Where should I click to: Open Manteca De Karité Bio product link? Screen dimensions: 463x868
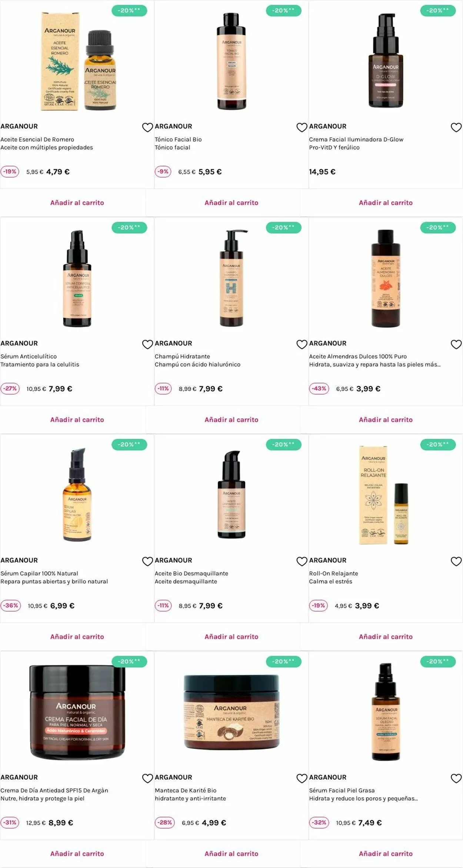click(x=186, y=790)
